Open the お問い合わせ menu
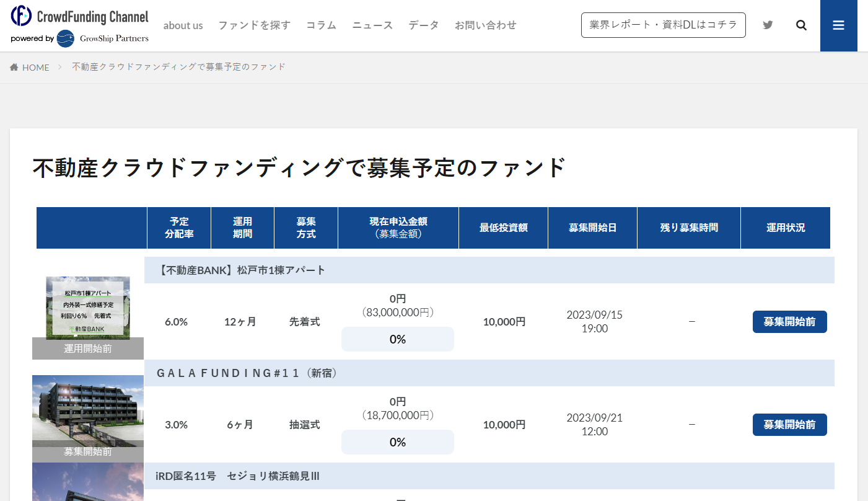Viewport: 868px width, 501px height. pyautogui.click(x=485, y=25)
